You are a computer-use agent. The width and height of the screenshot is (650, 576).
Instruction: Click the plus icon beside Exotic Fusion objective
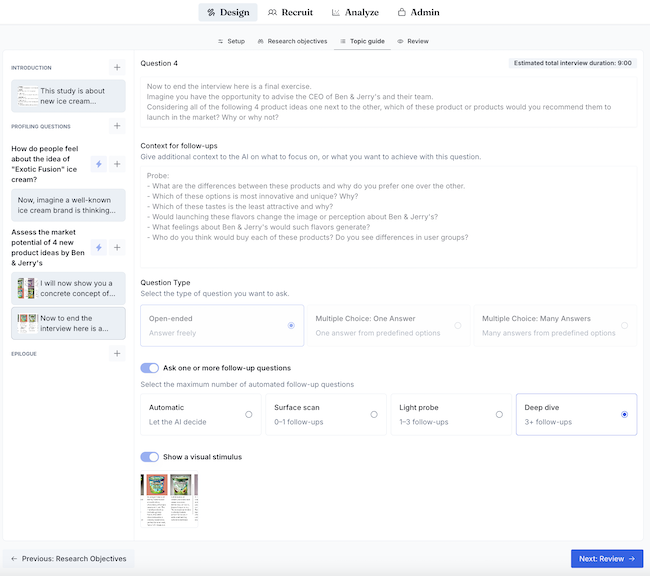pyautogui.click(x=117, y=164)
